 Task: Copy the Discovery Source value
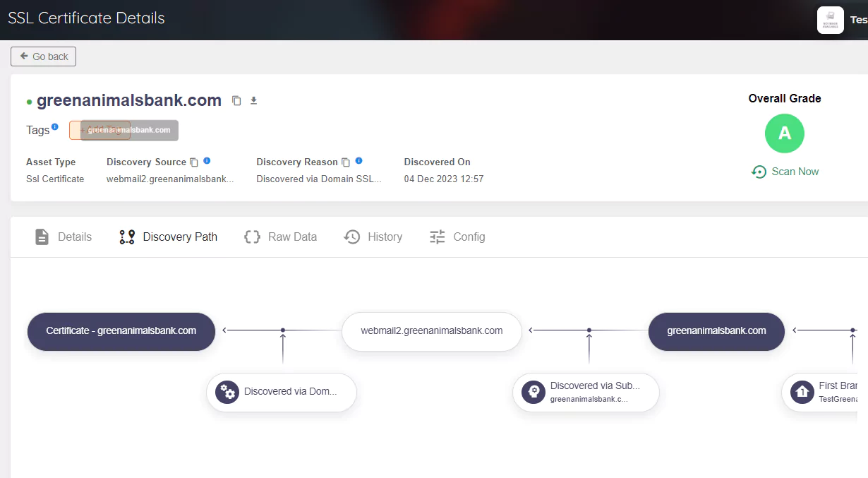[194, 162]
